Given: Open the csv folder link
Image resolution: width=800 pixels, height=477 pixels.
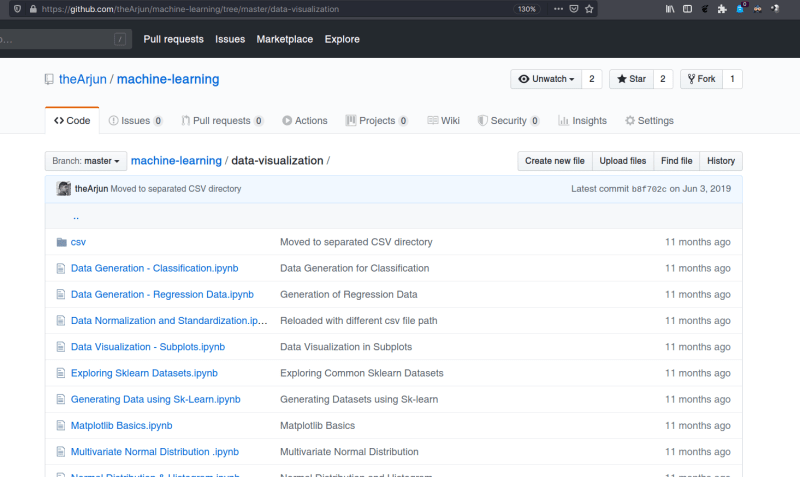Looking at the screenshot, I should click(78, 242).
